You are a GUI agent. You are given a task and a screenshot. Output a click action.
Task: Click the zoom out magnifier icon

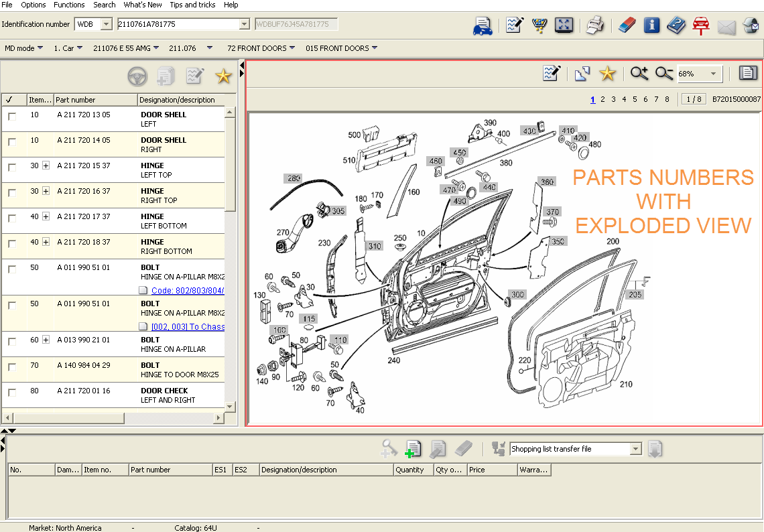point(663,74)
